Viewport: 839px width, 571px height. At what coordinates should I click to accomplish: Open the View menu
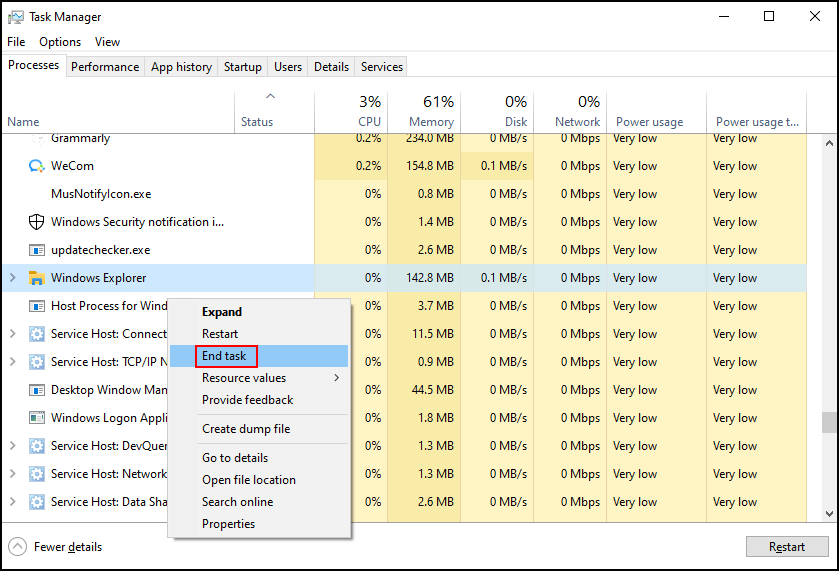(x=107, y=42)
